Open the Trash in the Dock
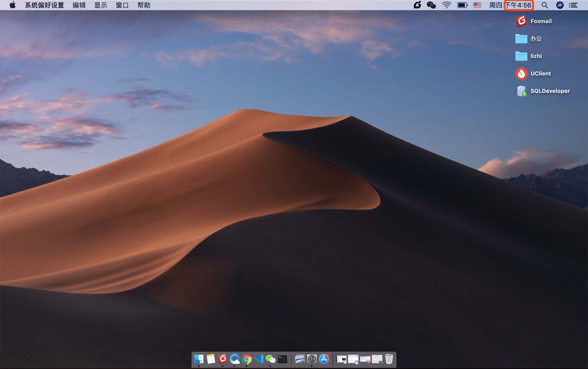Viewport: 588px width, 369px height. (x=389, y=359)
